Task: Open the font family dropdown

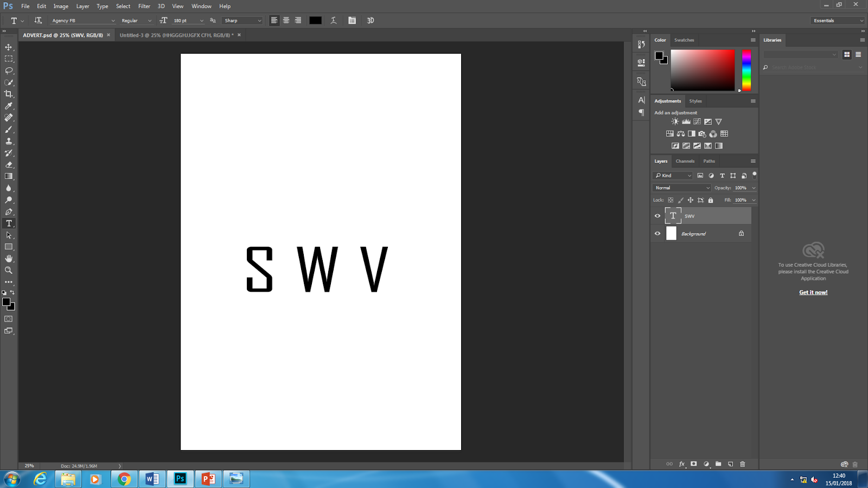Action: [x=82, y=21]
